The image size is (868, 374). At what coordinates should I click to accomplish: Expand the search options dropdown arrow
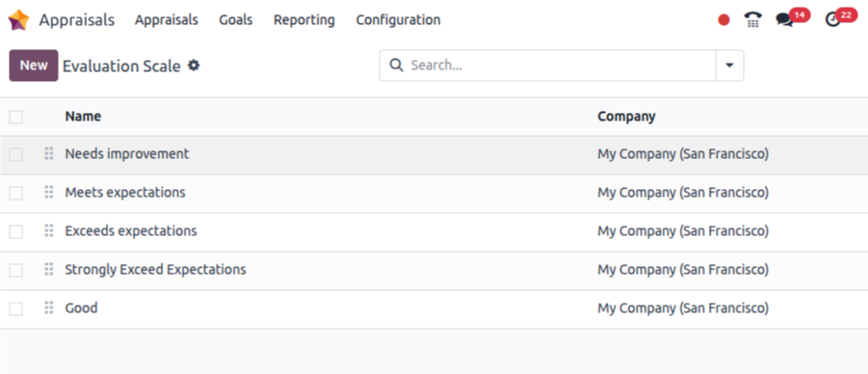point(729,66)
